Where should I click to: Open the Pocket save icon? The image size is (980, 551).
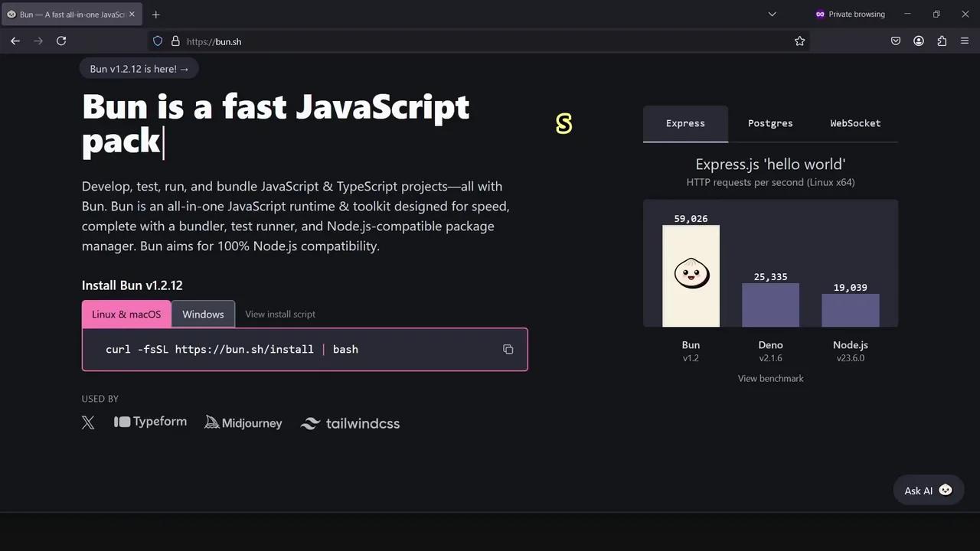[896, 41]
